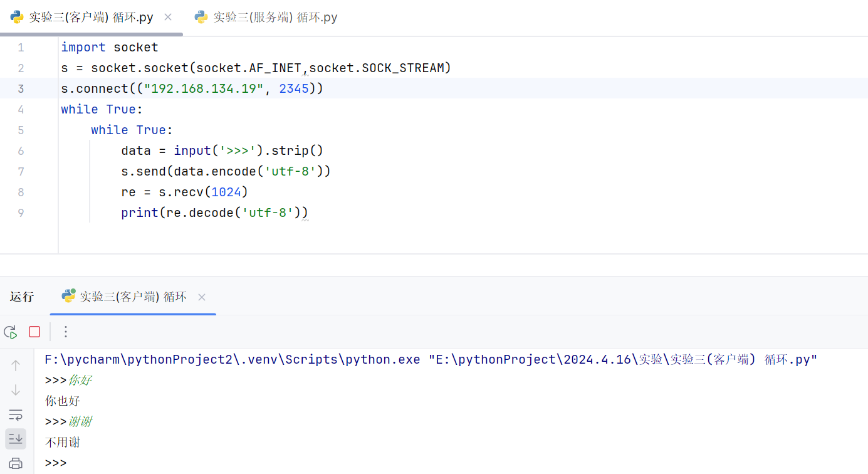Image resolution: width=868 pixels, height=474 pixels.
Task: Click the down stack trace arrow
Action: pos(16,390)
